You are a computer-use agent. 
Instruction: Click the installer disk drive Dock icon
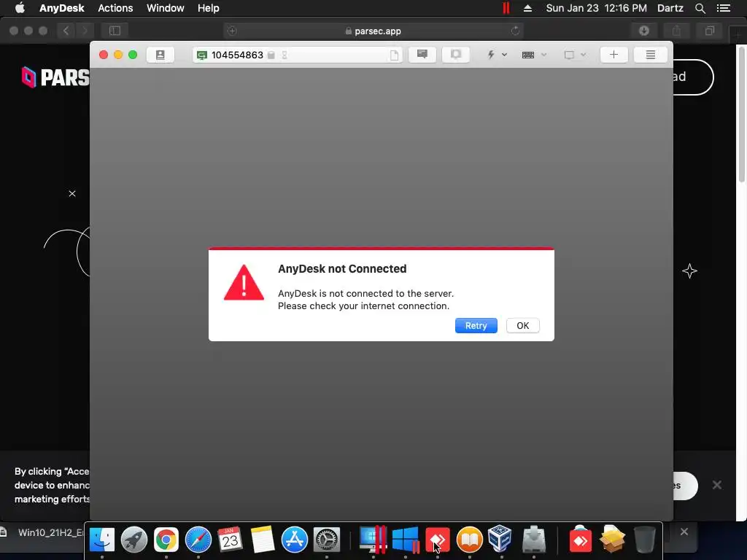[533, 540]
